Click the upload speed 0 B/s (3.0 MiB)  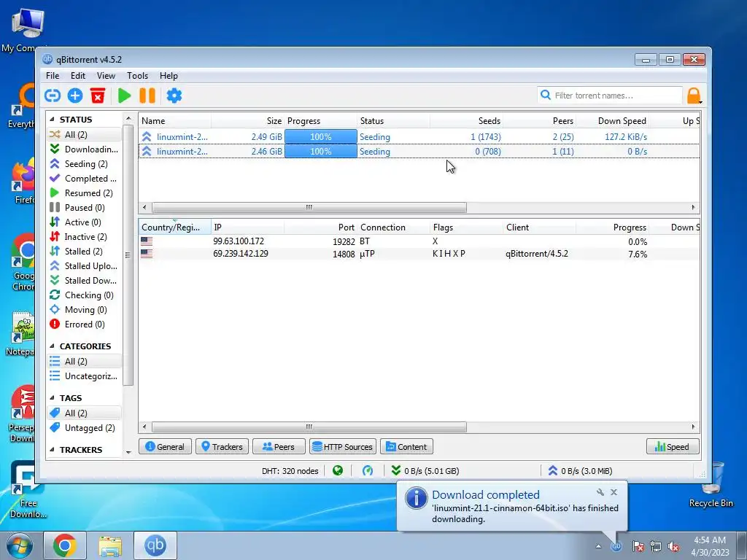(x=580, y=471)
